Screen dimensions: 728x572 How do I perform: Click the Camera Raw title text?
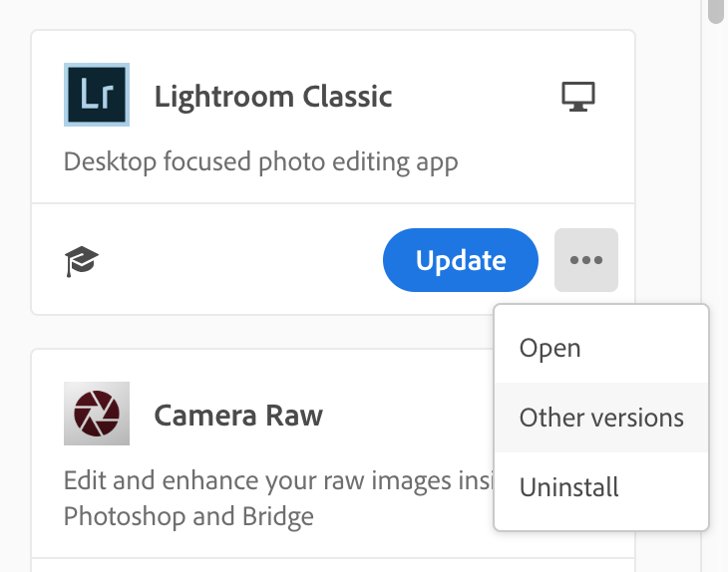pyautogui.click(x=238, y=415)
